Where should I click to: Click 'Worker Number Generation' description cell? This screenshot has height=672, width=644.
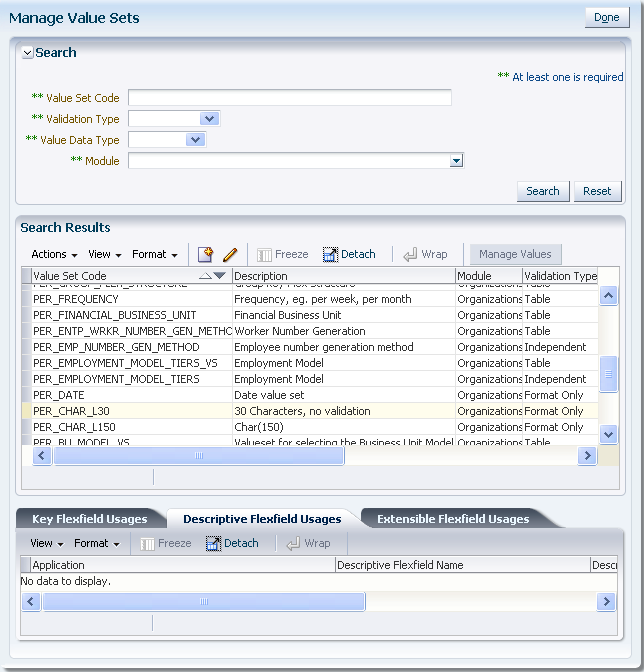pos(344,331)
